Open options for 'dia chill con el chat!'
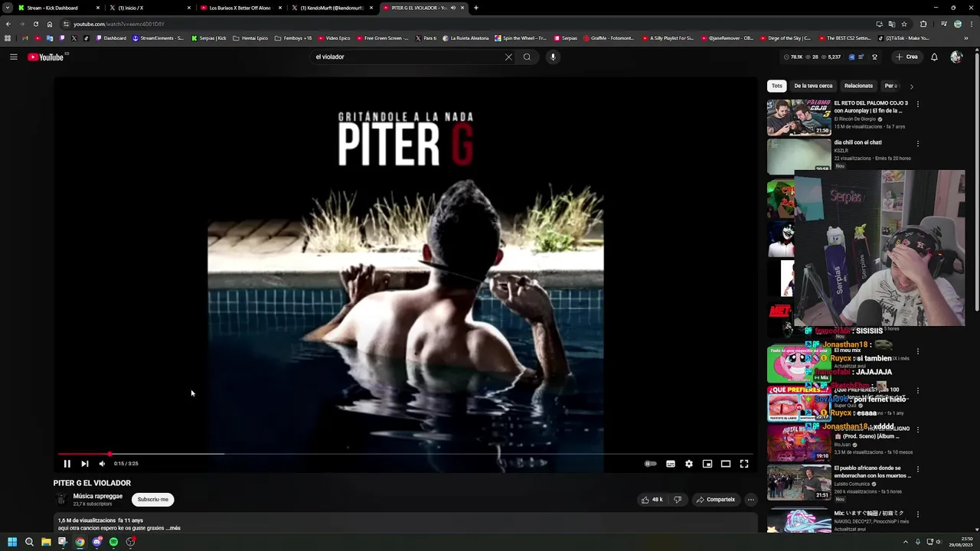The height and width of the screenshot is (551, 980). tap(918, 143)
